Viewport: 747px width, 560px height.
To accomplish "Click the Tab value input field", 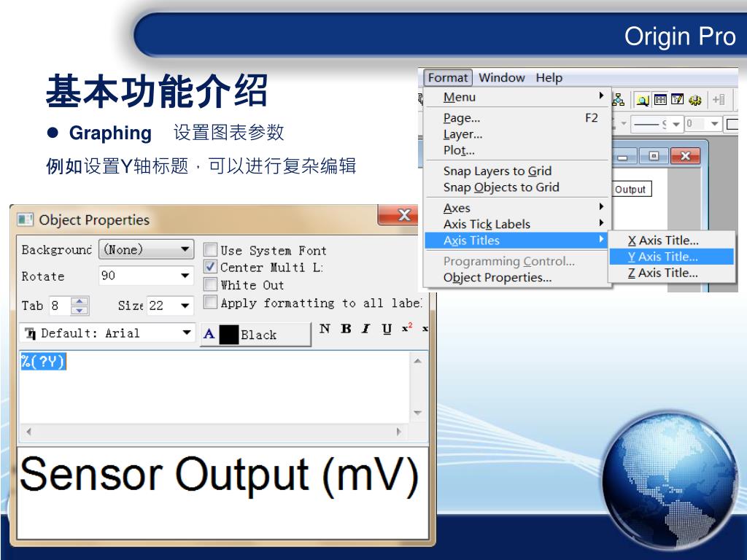I will [60, 306].
